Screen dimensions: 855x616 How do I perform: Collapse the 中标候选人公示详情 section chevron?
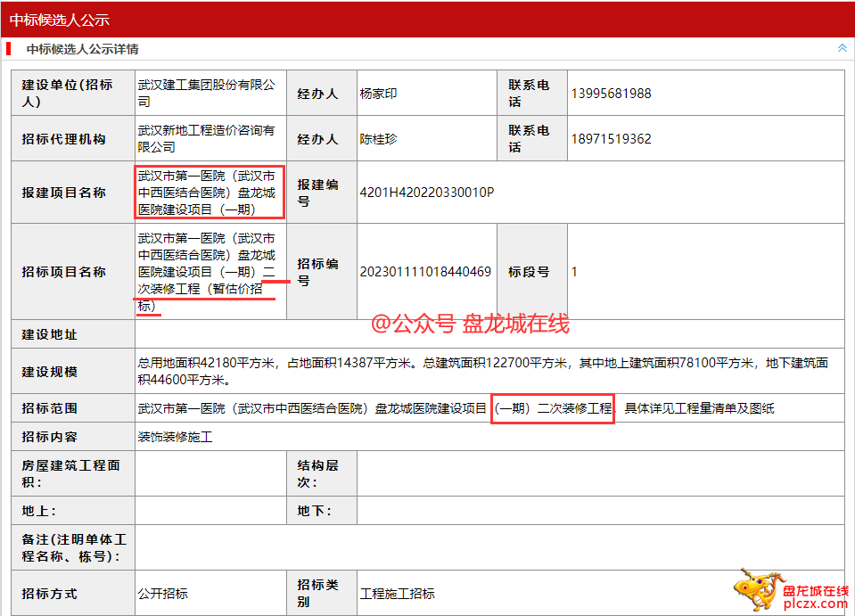click(x=842, y=48)
